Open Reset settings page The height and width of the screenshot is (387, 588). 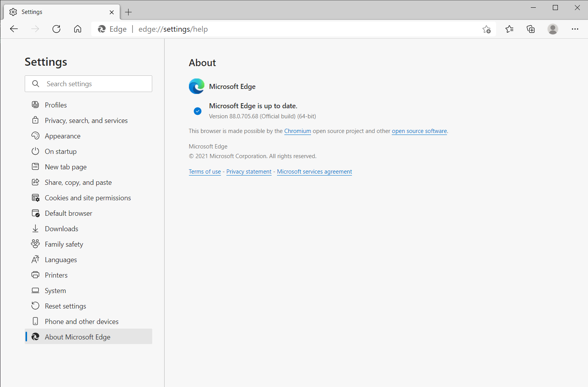88,306
